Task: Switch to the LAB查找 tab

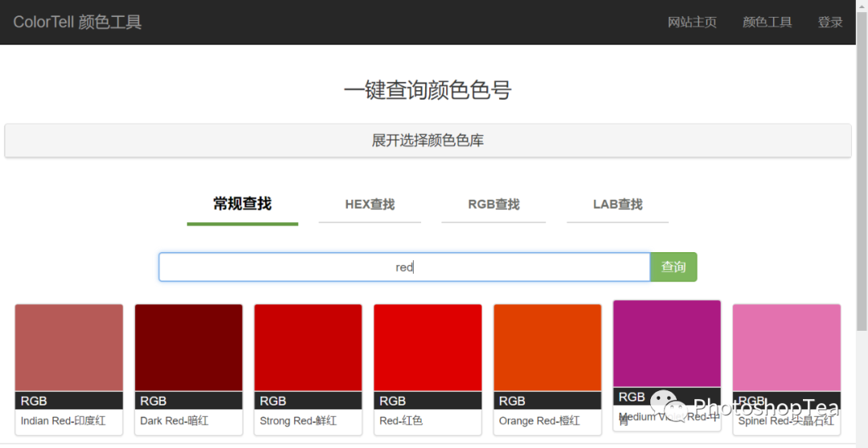Action: coord(618,205)
